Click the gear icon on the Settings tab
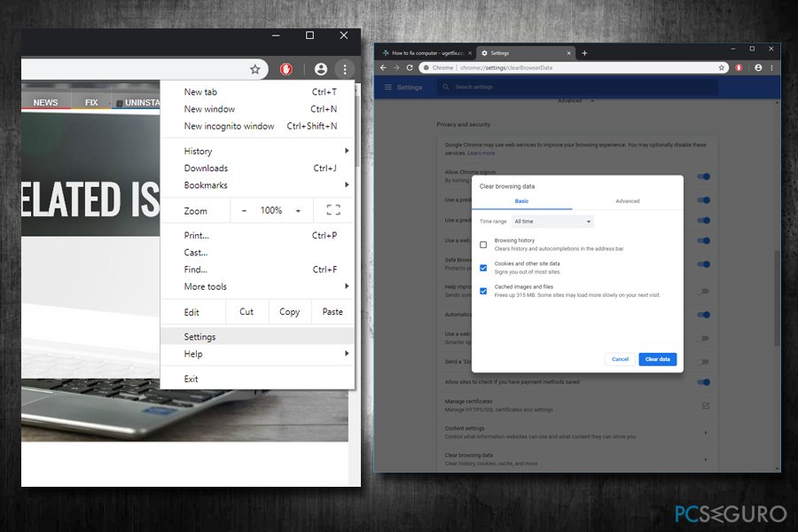798x532 pixels. point(484,53)
